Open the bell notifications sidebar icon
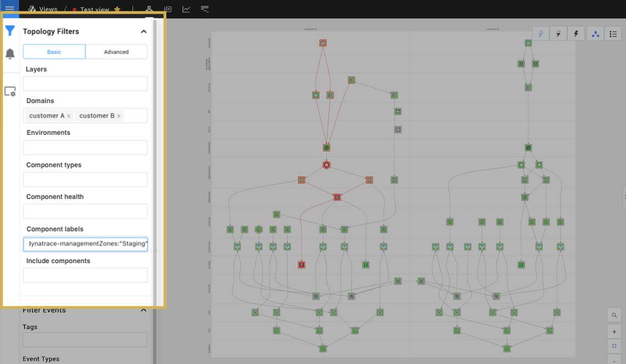 [x=10, y=54]
